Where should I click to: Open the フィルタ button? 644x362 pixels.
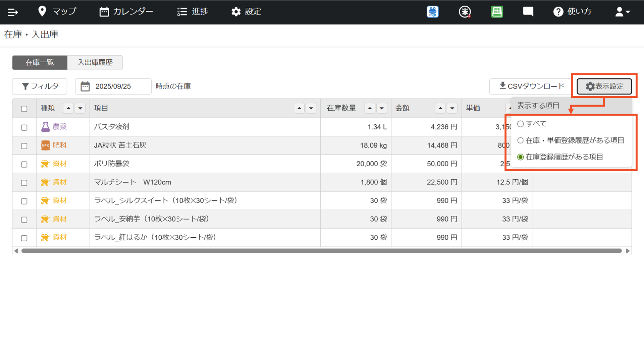tap(40, 86)
